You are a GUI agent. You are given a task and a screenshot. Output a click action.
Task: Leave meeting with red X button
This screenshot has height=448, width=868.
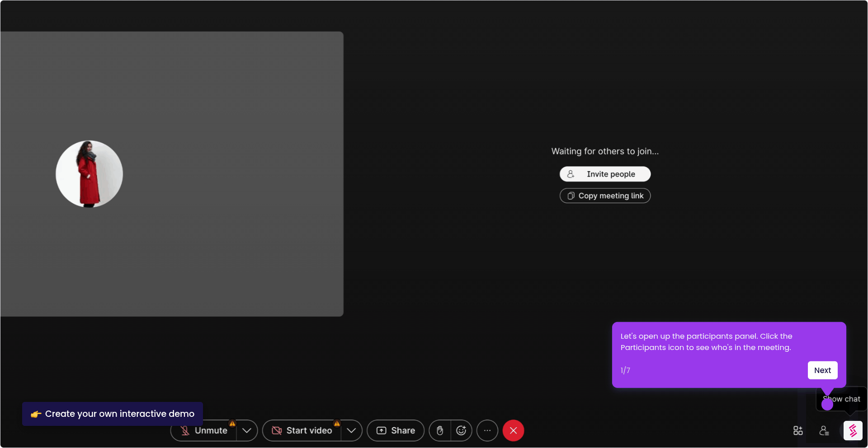click(x=514, y=430)
